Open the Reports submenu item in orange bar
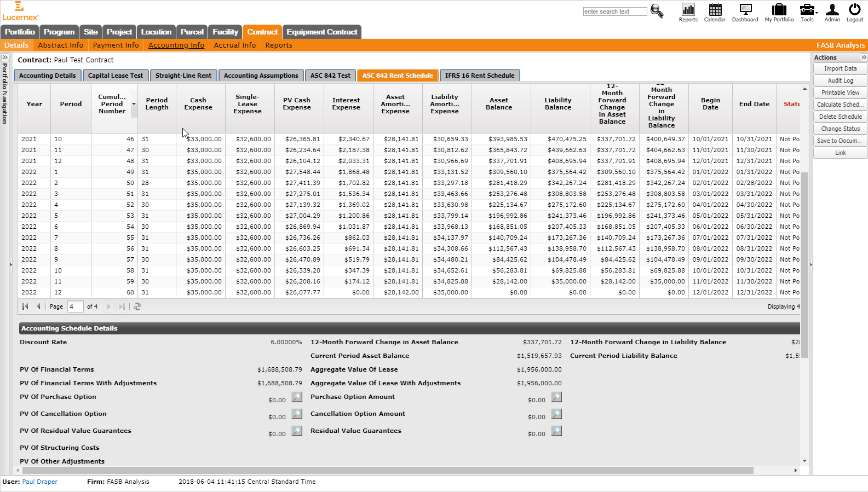868x492 pixels. [x=279, y=45]
